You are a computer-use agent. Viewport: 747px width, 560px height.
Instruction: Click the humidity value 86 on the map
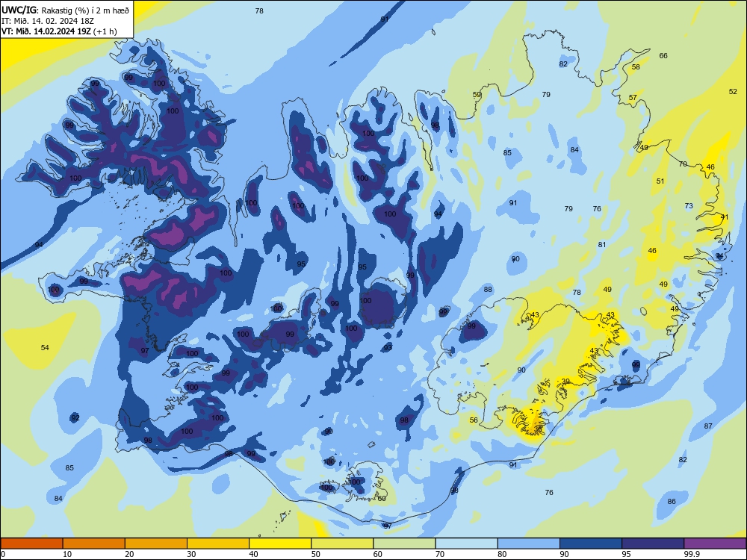click(x=672, y=502)
